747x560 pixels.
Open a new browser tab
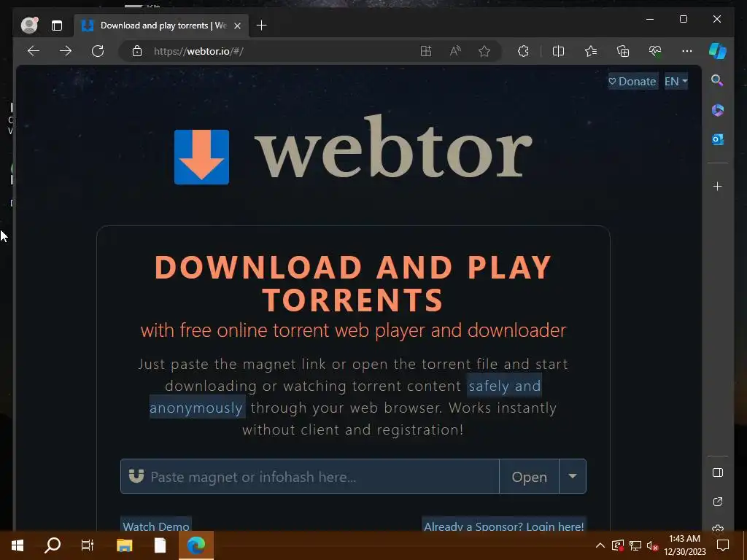262,26
